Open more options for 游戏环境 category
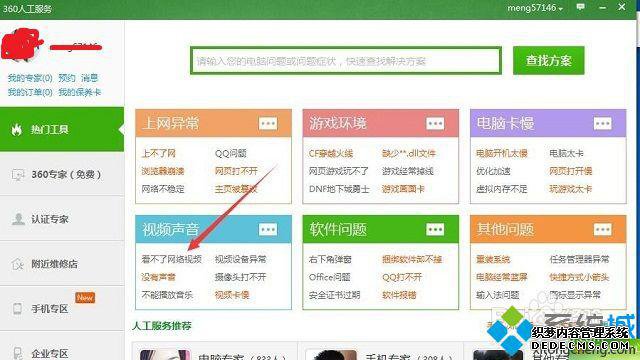 coord(435,123)
